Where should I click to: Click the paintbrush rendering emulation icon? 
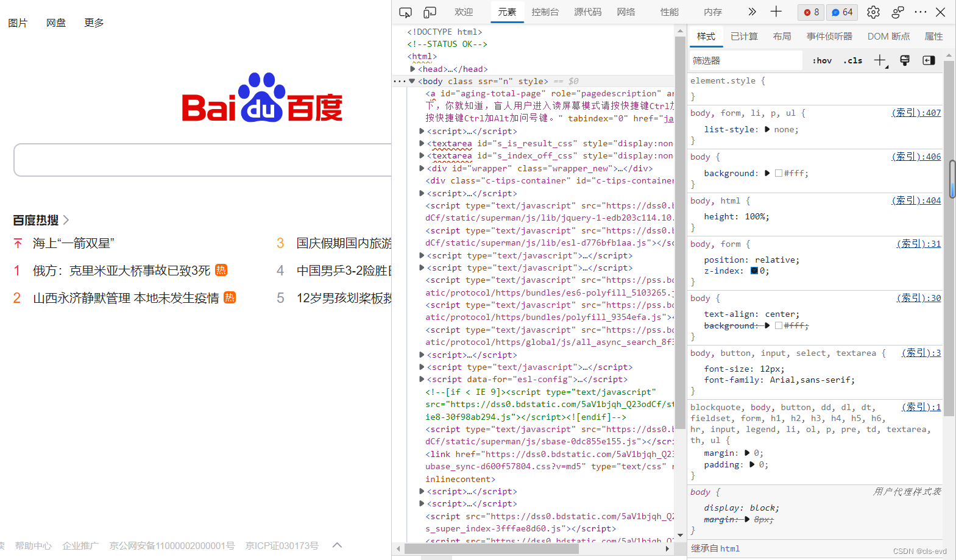pyautogui.click(x=905, y=60)
